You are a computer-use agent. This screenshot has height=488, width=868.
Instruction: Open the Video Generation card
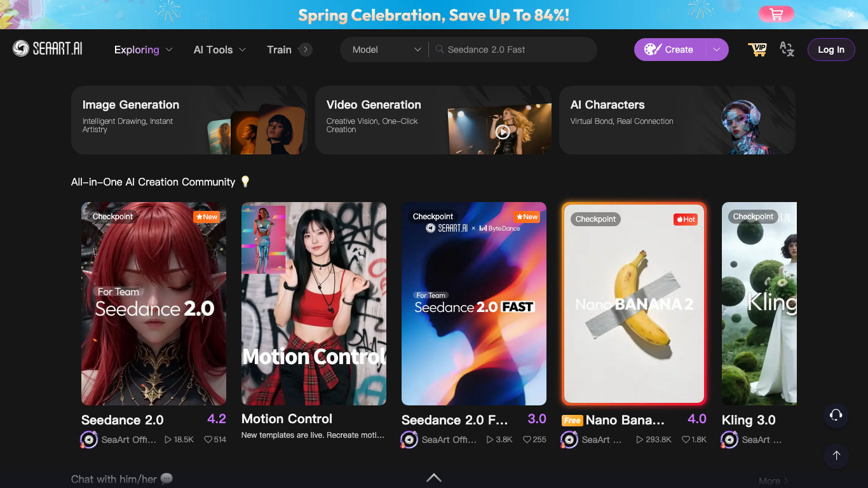coord(433,120)
